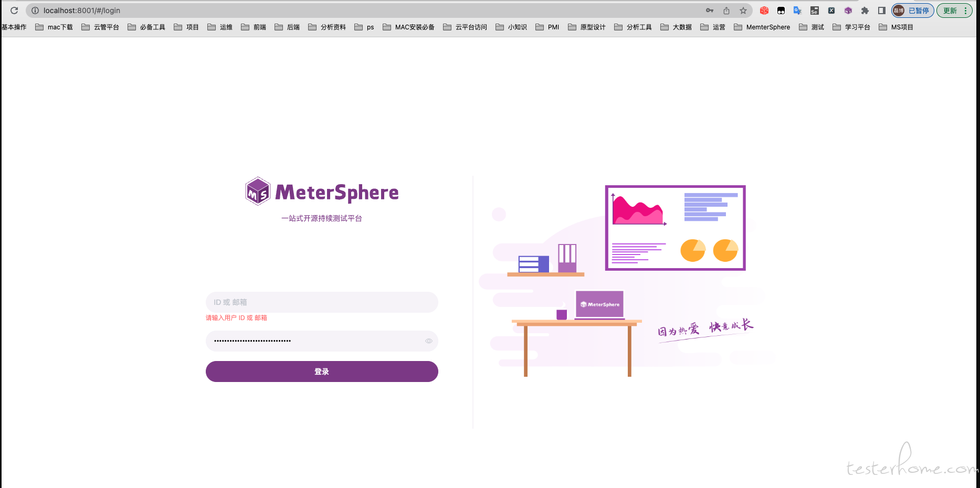
Task: Click the error text 请输入用户 ID 或 邮箱
Action: (x=236, y=318)
